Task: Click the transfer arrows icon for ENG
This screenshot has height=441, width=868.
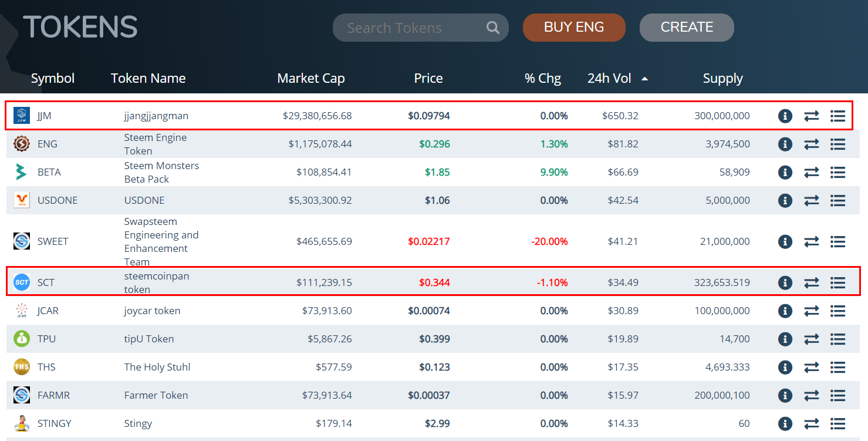Action: 811,144
